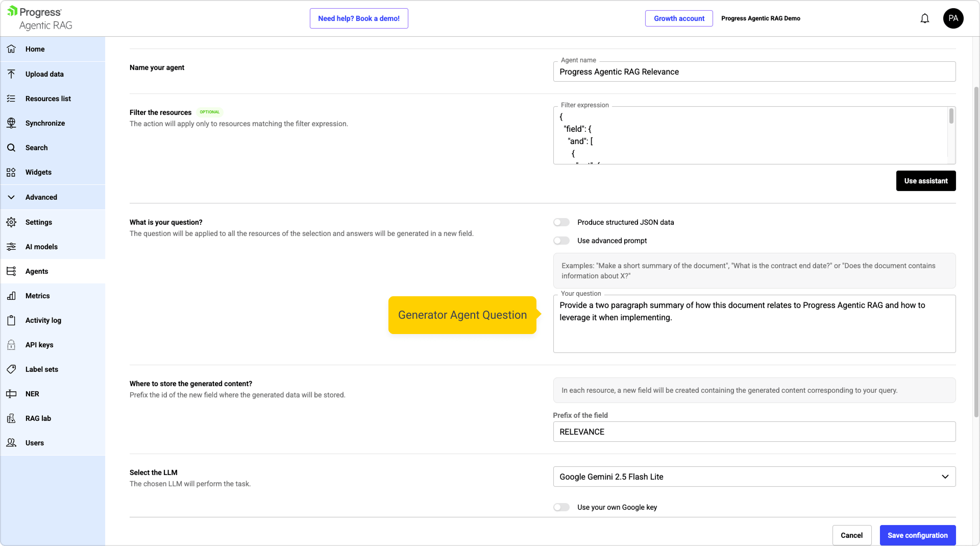Enable Produce structured JSON data toggle
This screenshot has height=546, width=980.
tap(561, 222)
